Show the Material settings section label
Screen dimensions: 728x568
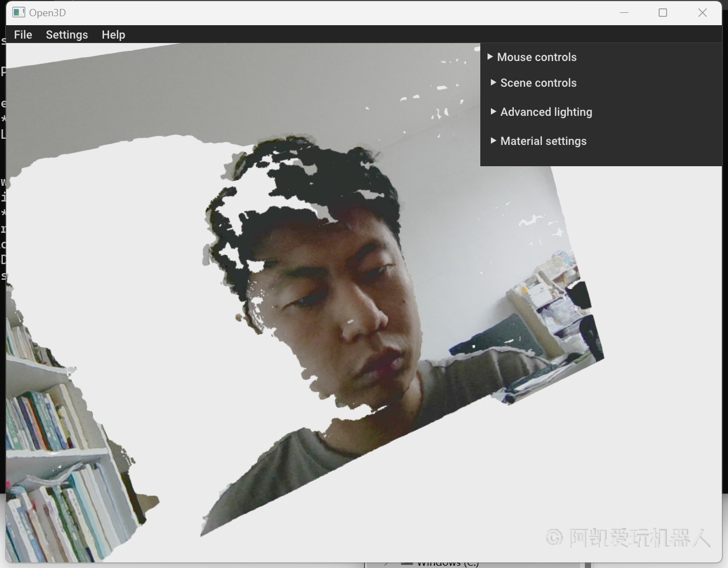(543, 141)
